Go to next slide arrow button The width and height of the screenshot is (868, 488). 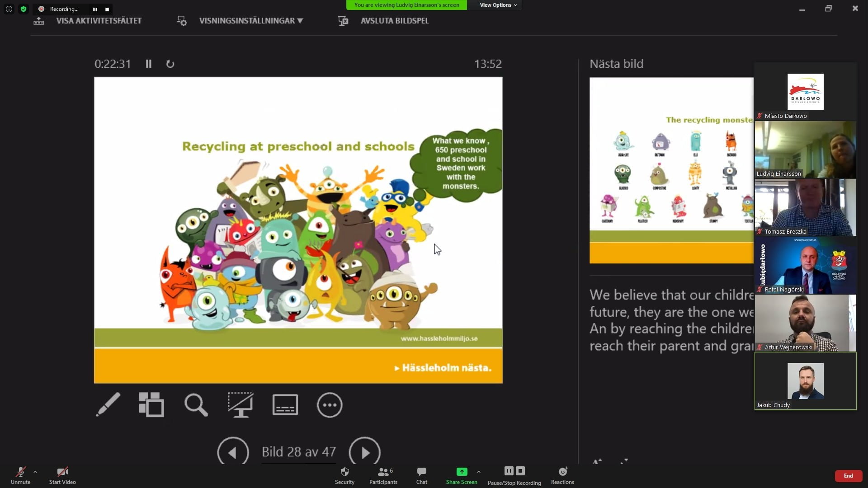(364, 452)
